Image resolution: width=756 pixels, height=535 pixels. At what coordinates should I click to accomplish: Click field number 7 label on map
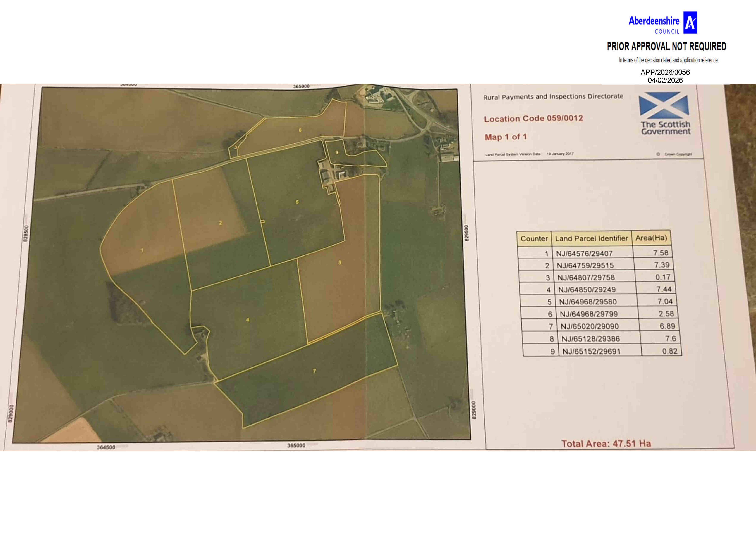[x=315, y=371]
